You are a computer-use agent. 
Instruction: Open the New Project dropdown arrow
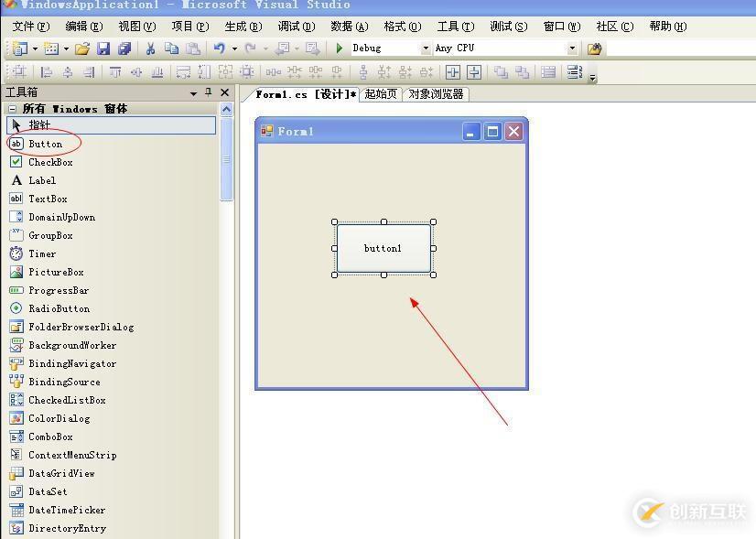(x=35, y=49)
